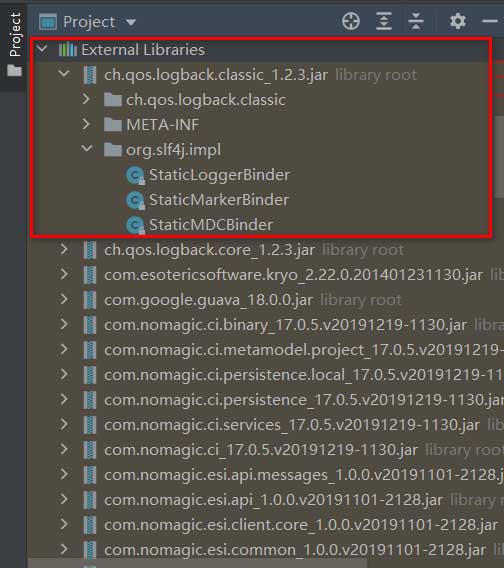
Task: Click the External Libraries bars icon
Action: click(68, 49)
